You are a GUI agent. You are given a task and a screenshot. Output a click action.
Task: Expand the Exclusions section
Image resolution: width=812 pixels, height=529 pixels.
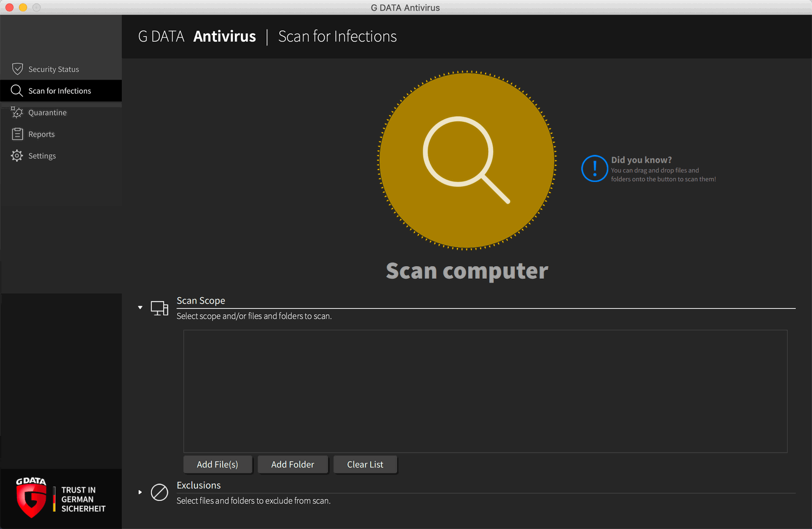point(140,492)
